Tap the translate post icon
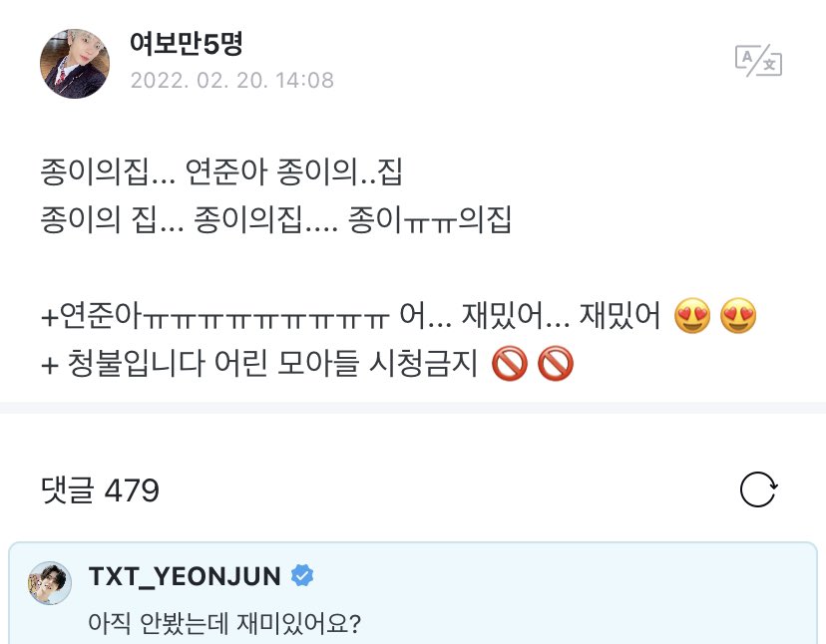 tap(758, 61)
